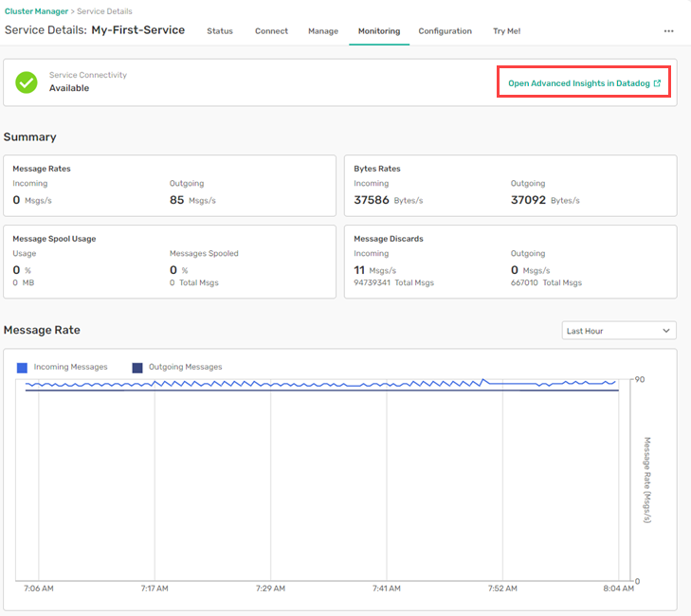
Task: Click the external link icon beside Datadog
Action: point(658,83)
